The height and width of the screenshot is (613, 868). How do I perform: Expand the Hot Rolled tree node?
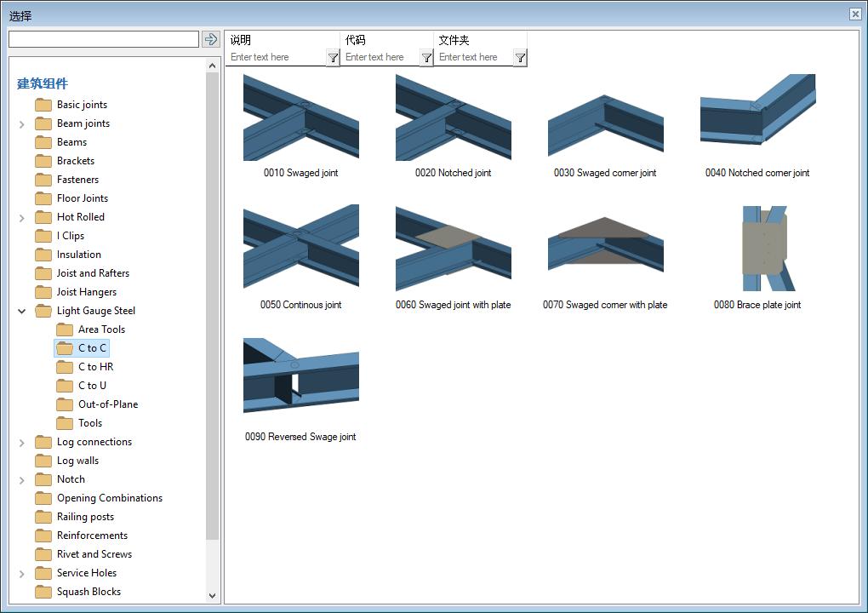(x=21, y=218)
